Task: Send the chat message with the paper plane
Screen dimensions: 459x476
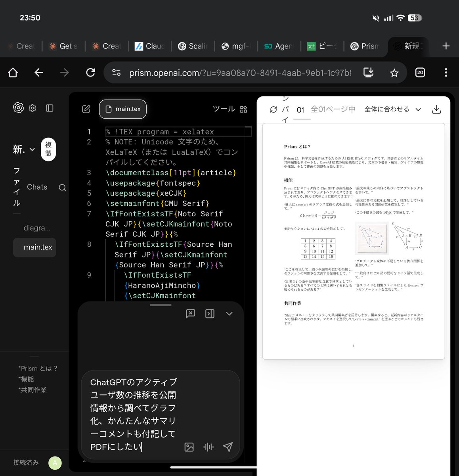Action: tap(228, 447)
